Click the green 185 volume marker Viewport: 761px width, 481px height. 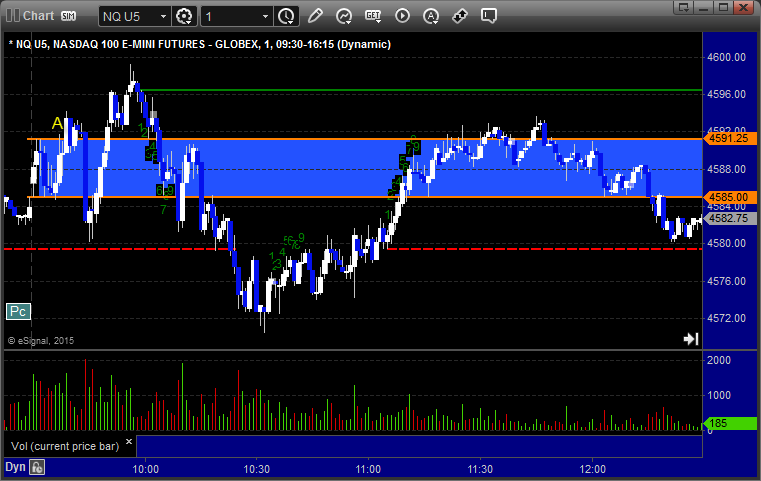pos(729,423)
